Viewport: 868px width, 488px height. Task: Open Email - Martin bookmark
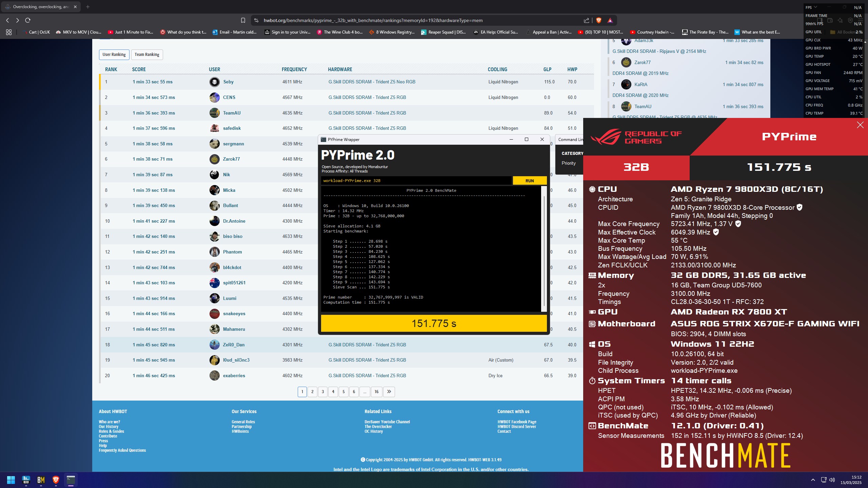pyautogui.click(x=234, y=32)
